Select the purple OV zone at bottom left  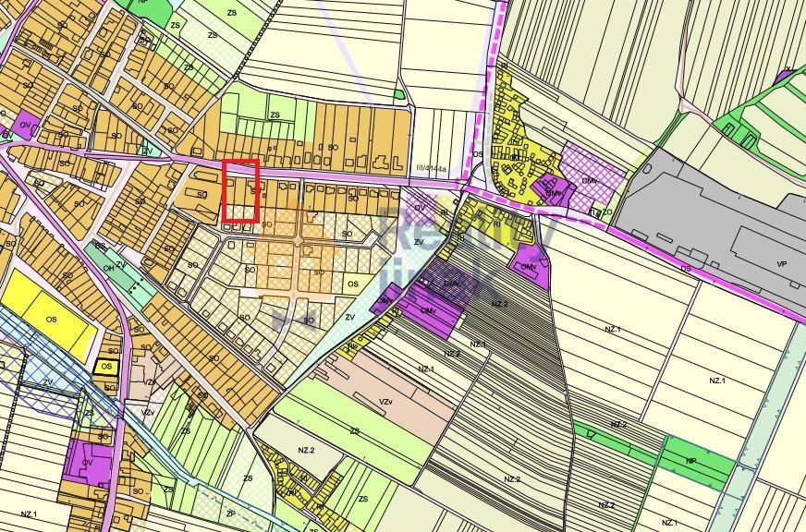(x=89, y=462)
